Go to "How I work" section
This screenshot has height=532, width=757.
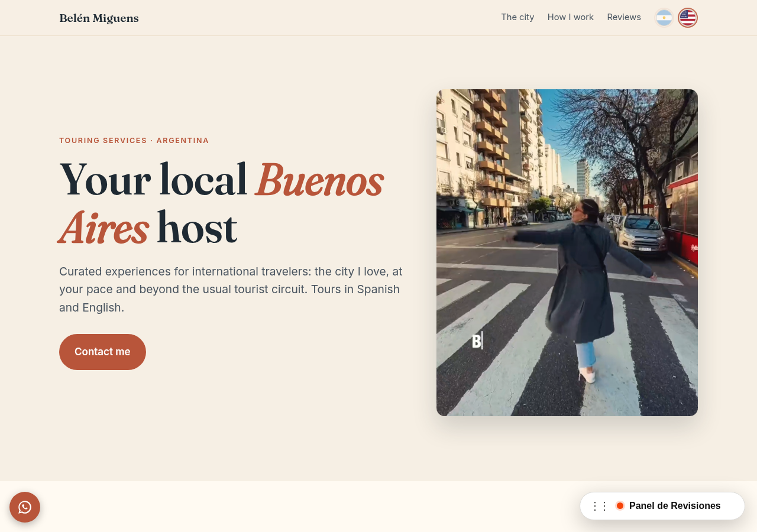[571, 17]
